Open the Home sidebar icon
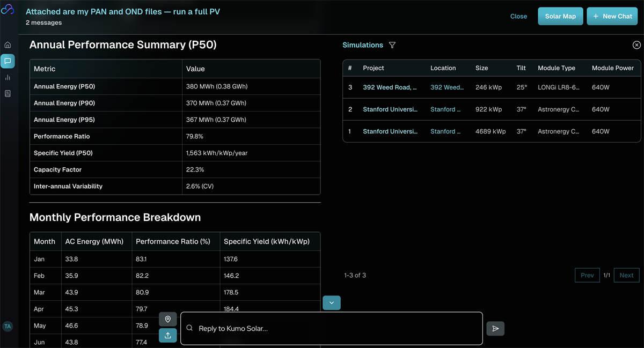 pos(8,45)
